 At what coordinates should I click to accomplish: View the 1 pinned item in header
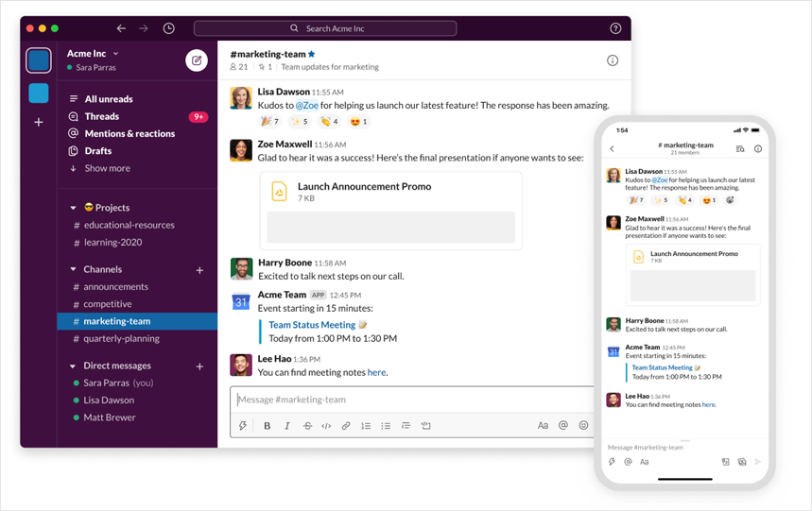tap(265, 67)
